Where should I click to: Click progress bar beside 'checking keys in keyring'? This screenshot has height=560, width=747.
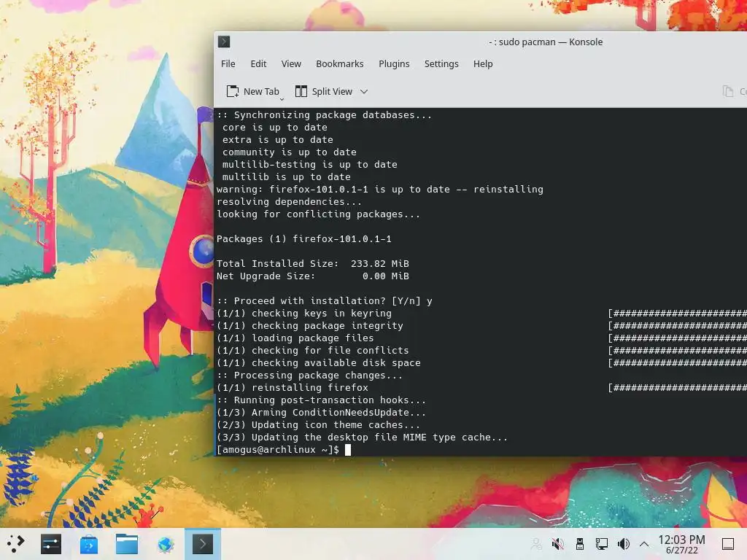coord(678,314)
